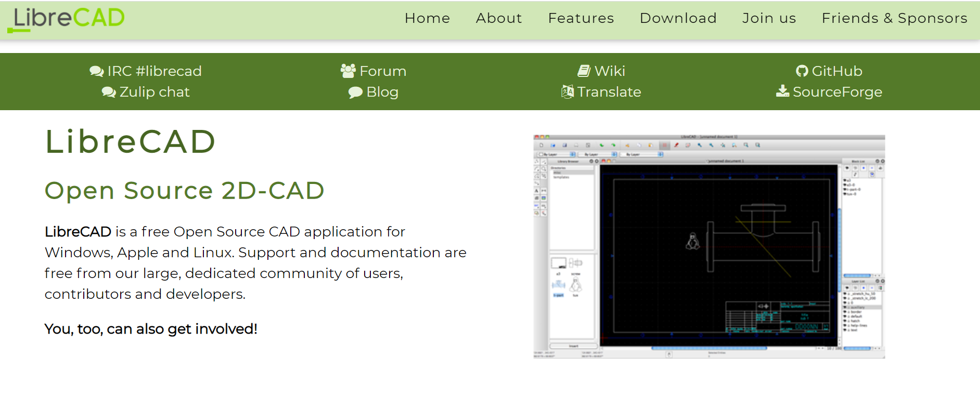Screen dimensions: 980x396
Task: Open the Zulip chat link
Action: coord(154,92)
